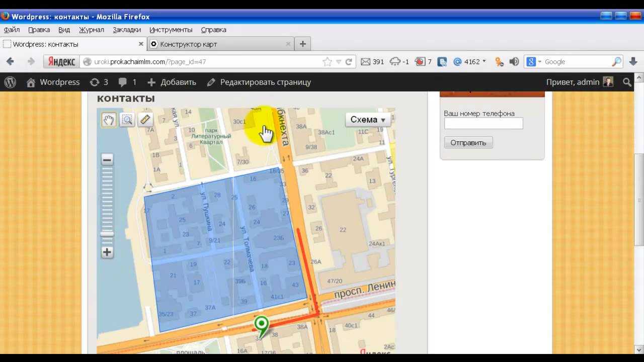Viewport: 644px width, 362px height.
Task: Click the WordPress logo in admin bar
Action: click(x=10, y=82)
